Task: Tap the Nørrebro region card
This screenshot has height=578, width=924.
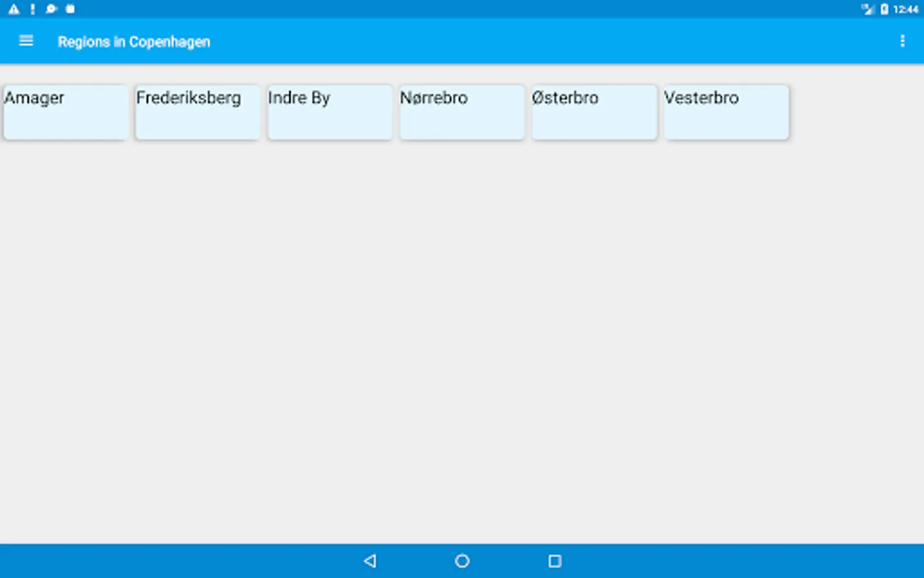Action: click(x=462, y=112)
